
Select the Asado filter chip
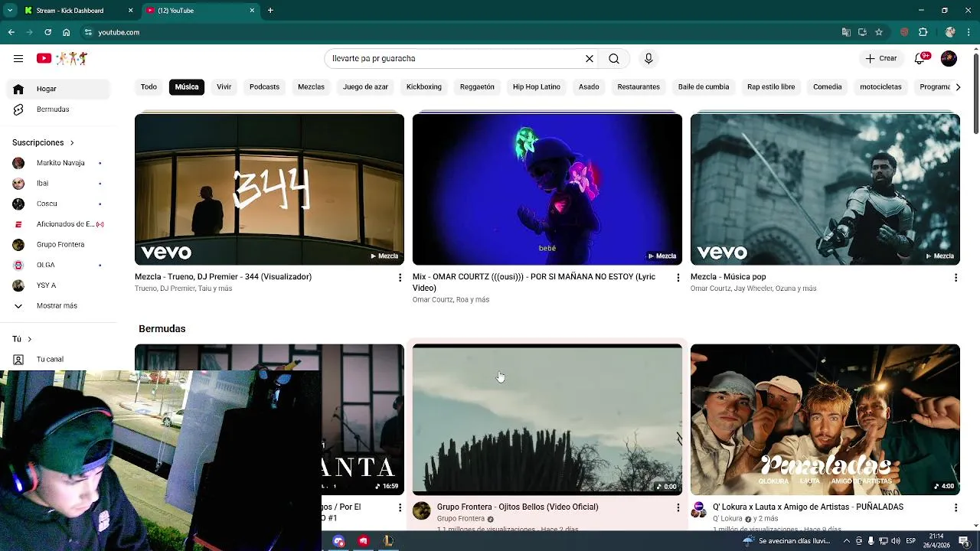tap(589, 86)
